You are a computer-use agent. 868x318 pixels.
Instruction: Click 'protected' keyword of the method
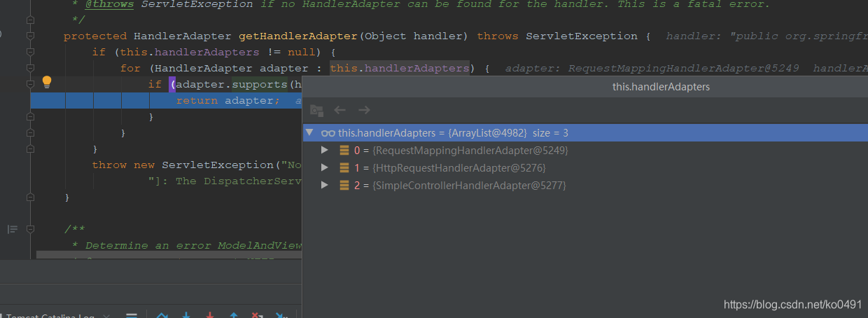95,36
